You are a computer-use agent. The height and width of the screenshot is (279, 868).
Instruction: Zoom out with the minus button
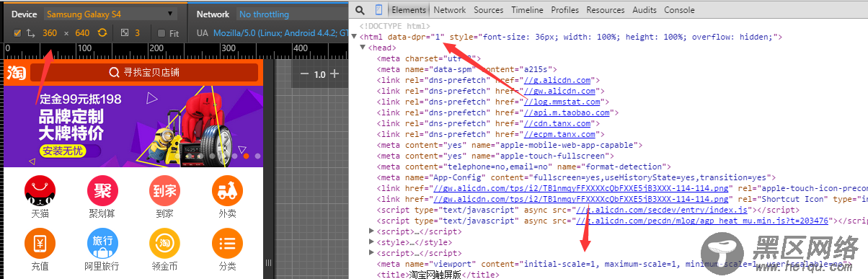pos(304,74)
